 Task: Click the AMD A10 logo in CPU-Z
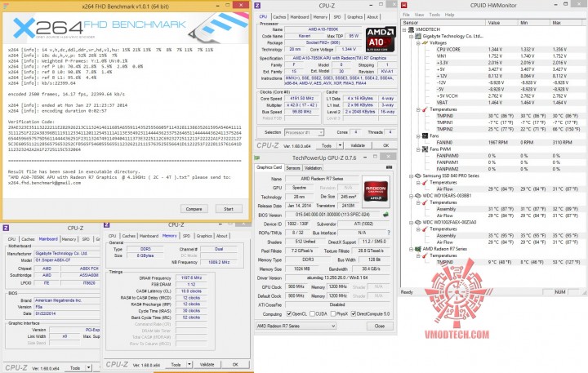pyautogui.click(x=381, y=39)
